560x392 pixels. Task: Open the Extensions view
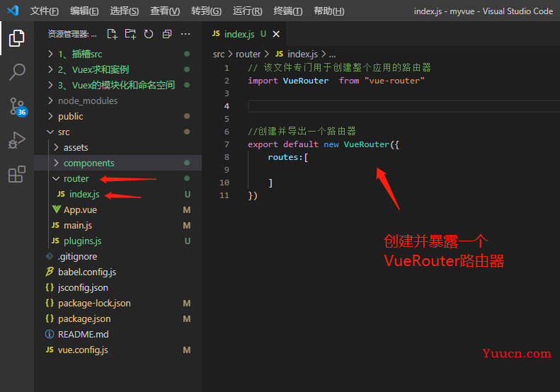click(16, 174)
